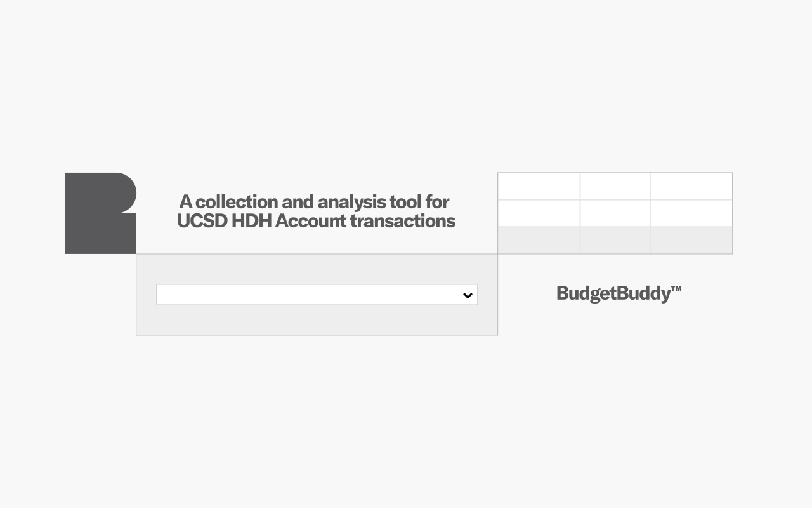Click the trademark symbol after BudgetBuddy
Screen dimensions: 812x508
676,289
